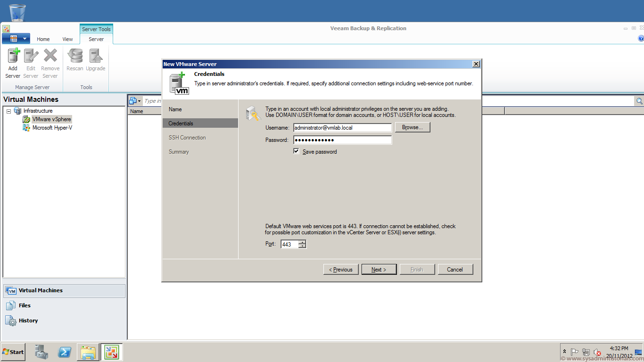Screen dimensions: 644x362
Task: Click the search magnifier icon
Action: pyautogui.click(x=639, y=101)
